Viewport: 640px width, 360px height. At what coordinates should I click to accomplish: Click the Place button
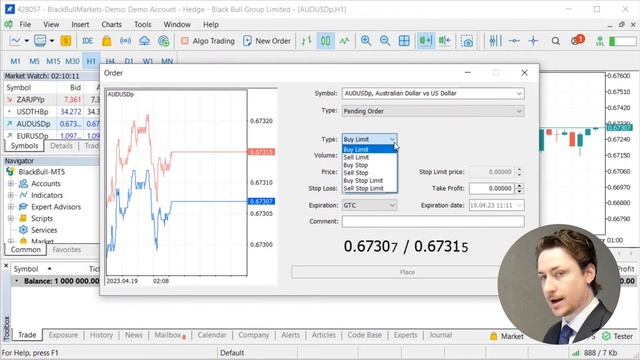[x=407, y=272]
